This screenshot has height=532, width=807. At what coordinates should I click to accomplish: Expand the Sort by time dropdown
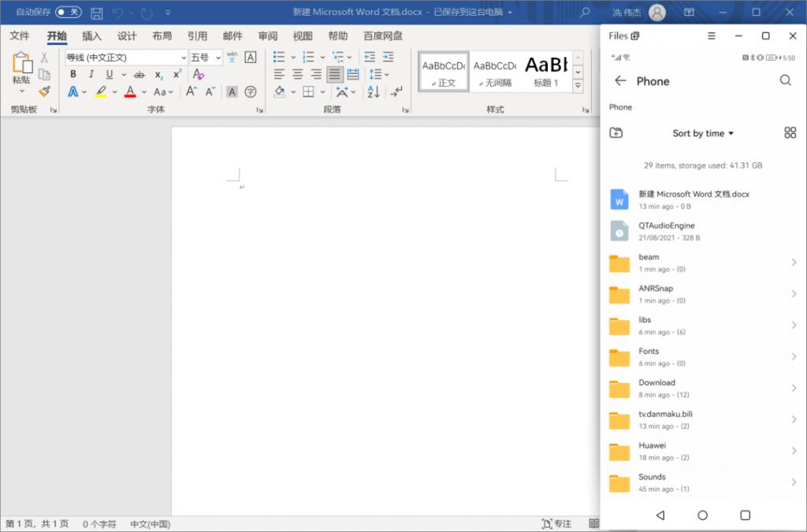(x=703, y=133)
